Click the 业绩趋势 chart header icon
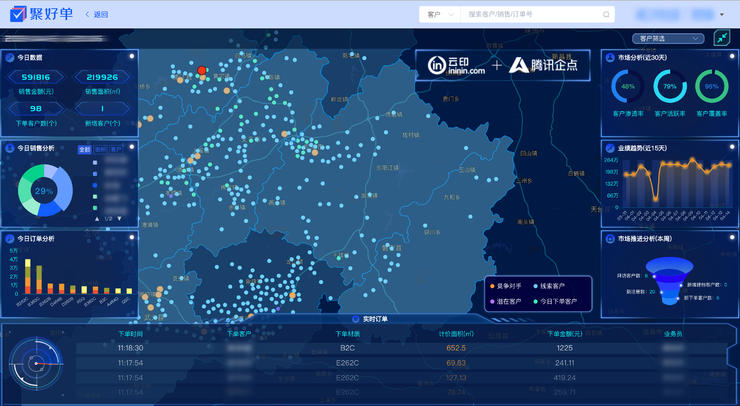 610,148
